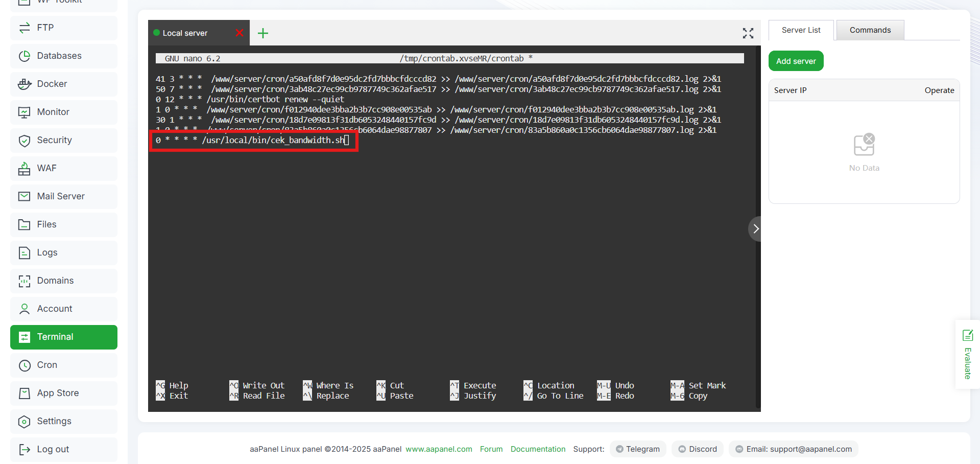
Task: Switch to the Server List tab
Action: pos(801,30)
